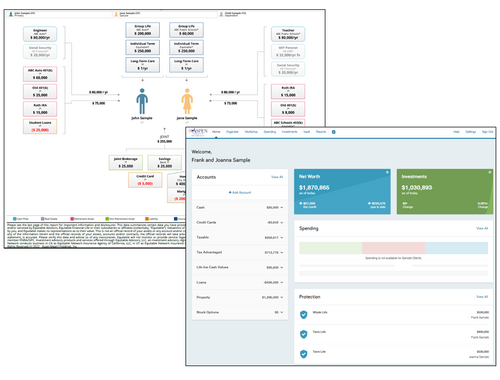This screenshot has height=380, width=500.
Task: Click the Child Sample Dependent person icon
Action: click(x=221, y=14)
